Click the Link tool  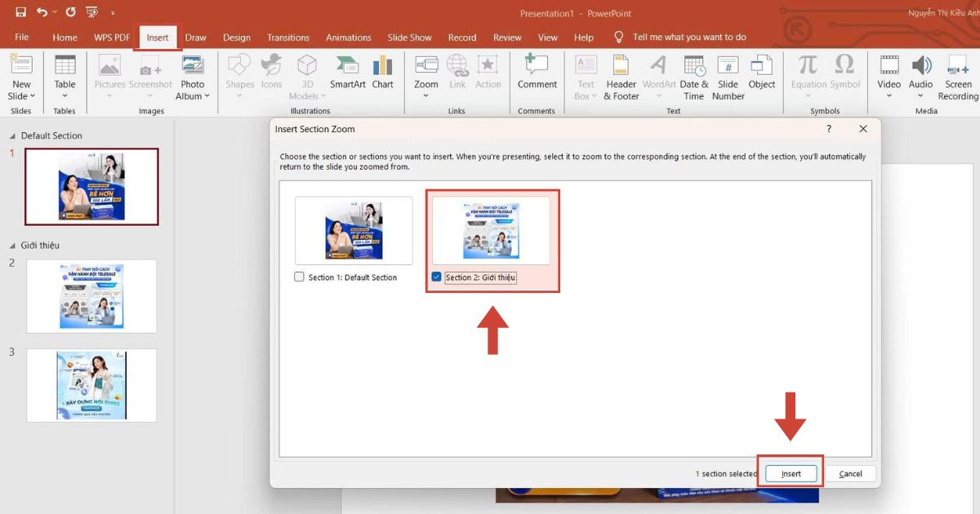[457, 72]
